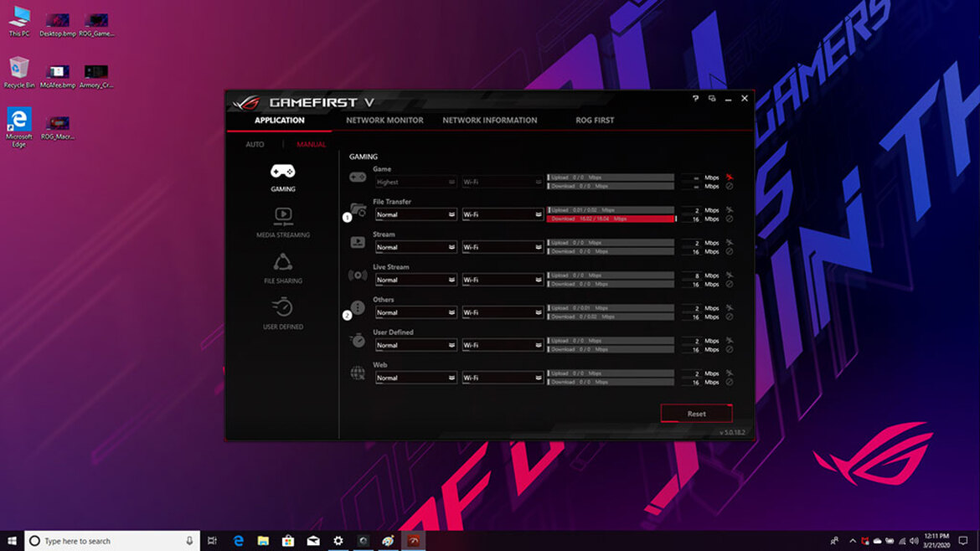The image size is (980, 551).
Task: Toggle boost for Stream row
Action: click(729, 242)
